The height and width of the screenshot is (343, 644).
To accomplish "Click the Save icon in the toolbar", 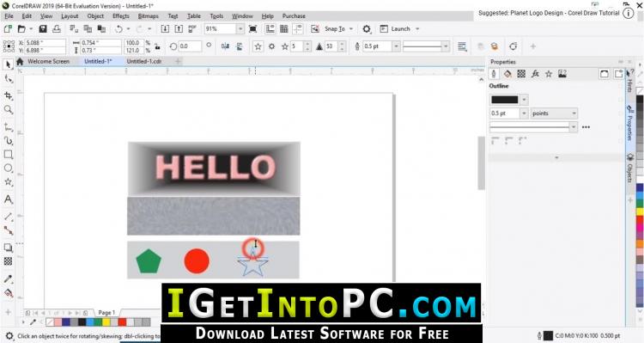I will pyautogui.click(x=43, y=28).
